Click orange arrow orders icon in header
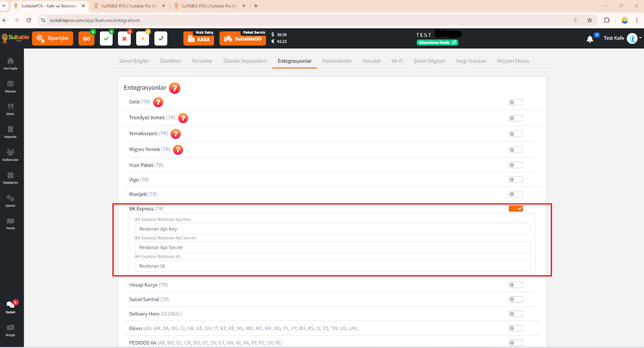 [142, 39]
